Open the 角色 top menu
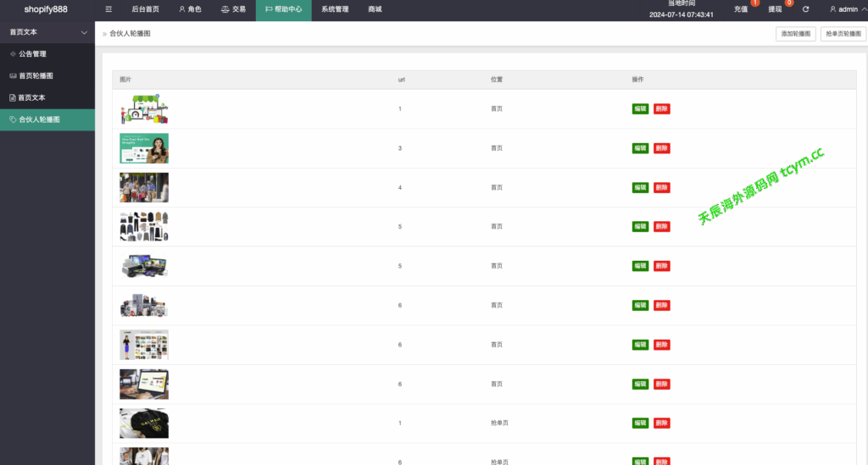The height and width of the screenshot is (465, 868). [x=191, y=9]
